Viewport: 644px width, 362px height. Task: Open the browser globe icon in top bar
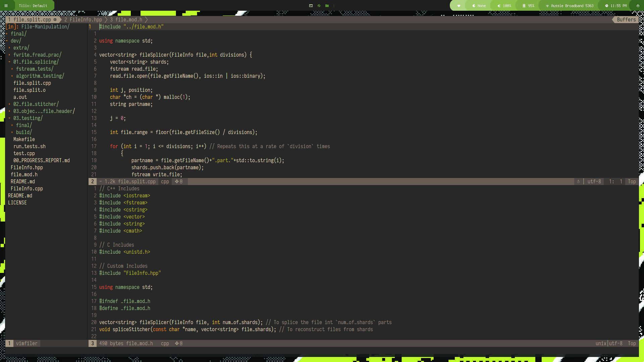point(319,6)
